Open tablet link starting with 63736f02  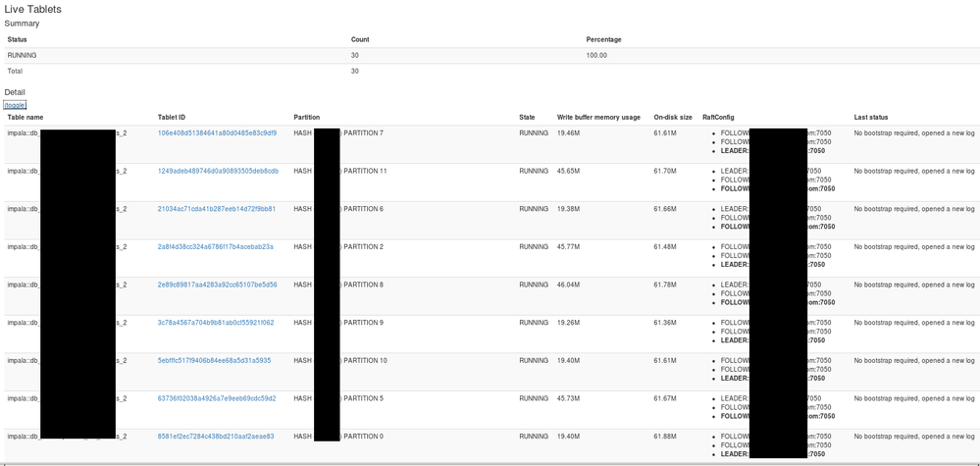tap(217, 398)
